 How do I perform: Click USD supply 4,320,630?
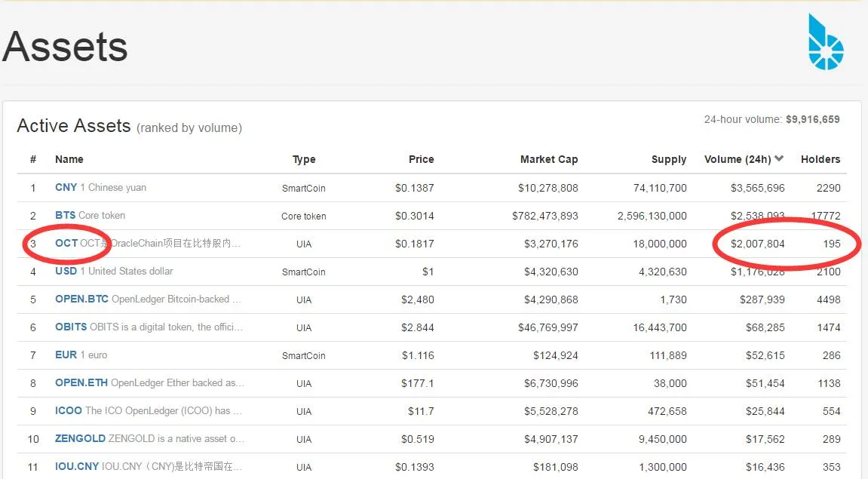(x=663, y=272)
